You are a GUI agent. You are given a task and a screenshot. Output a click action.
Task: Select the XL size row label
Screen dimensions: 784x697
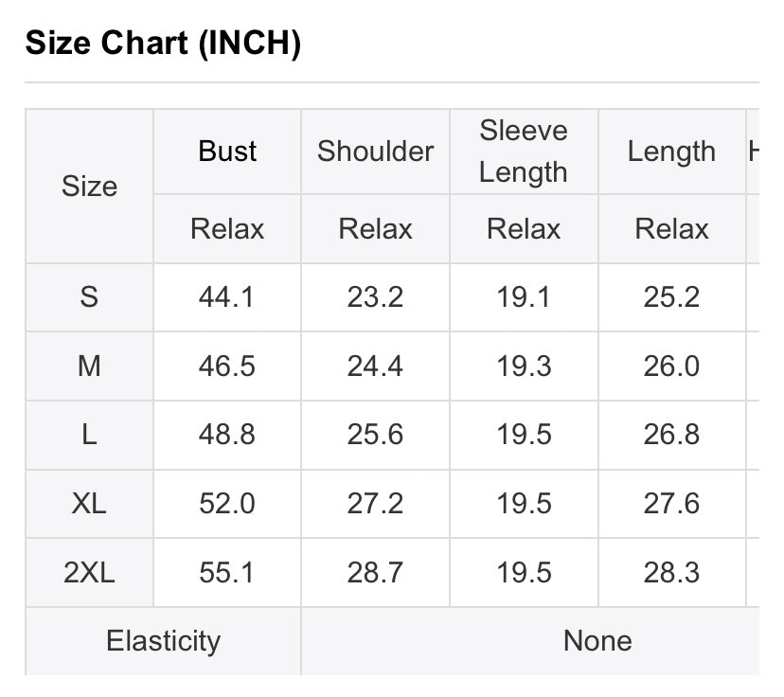click(x=89, y=504)
